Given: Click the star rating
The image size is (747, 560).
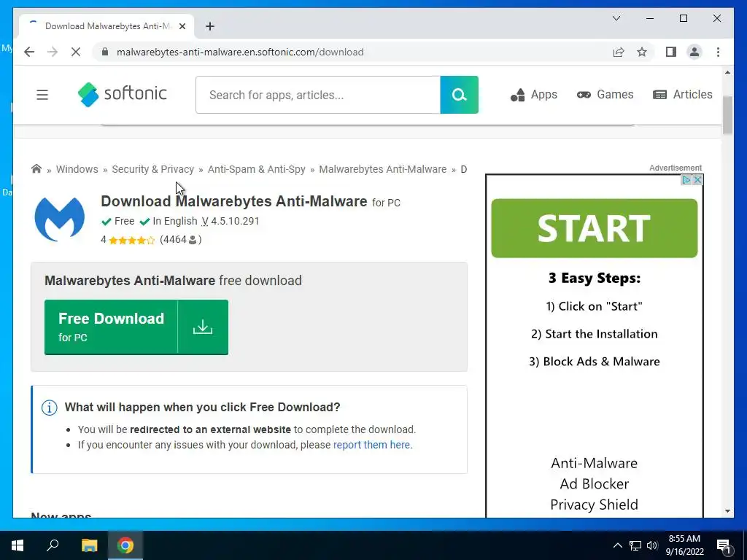Looking at the screenshot, I should (131, 240).
